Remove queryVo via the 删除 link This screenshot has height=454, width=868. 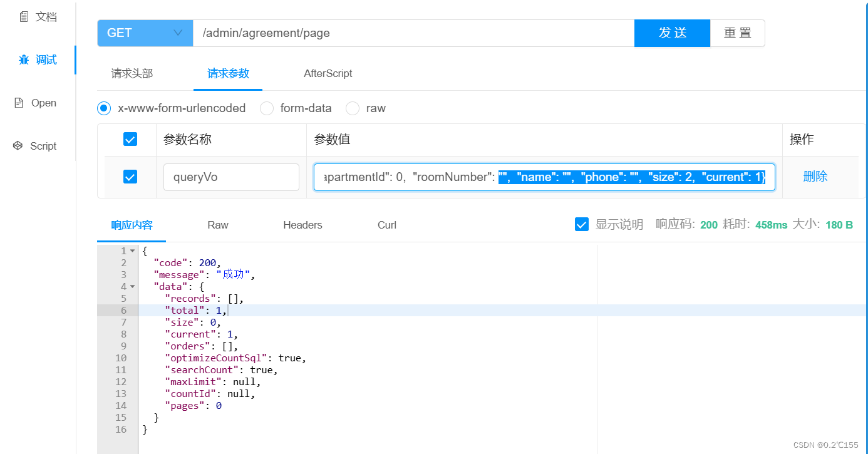(815, 177)
